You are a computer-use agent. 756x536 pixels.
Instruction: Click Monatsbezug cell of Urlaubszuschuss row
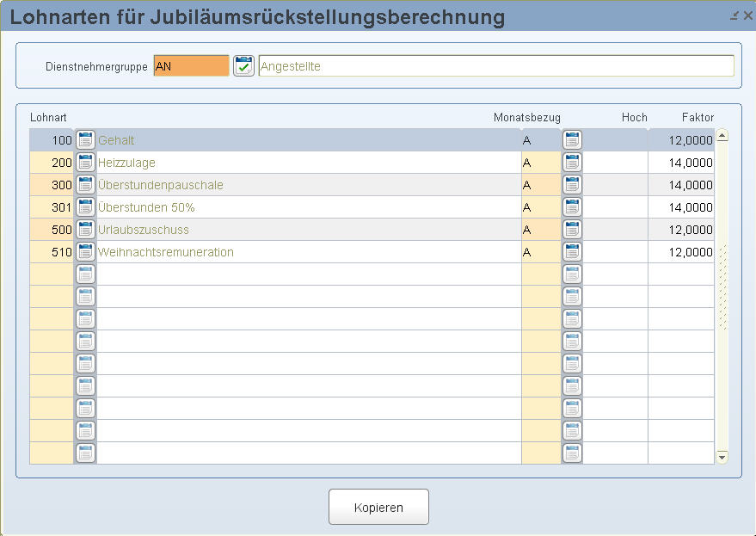(x=541, y=230)
